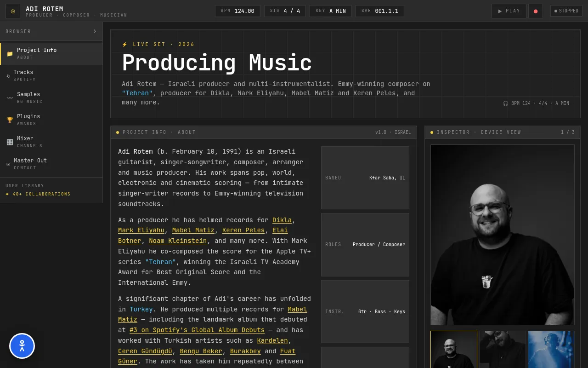Screen dimensions: 588x368
Task: Open the Mark Eliyahu link
Action: click(x=141, y=230)
